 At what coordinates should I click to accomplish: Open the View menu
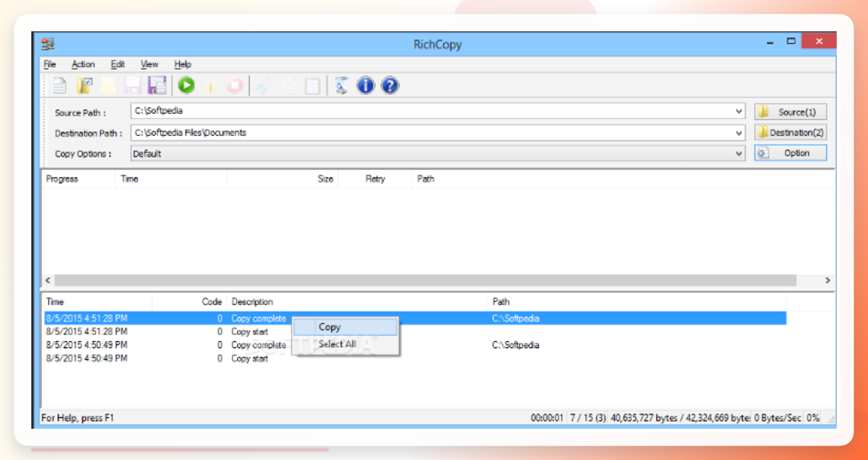coord(149,64)
